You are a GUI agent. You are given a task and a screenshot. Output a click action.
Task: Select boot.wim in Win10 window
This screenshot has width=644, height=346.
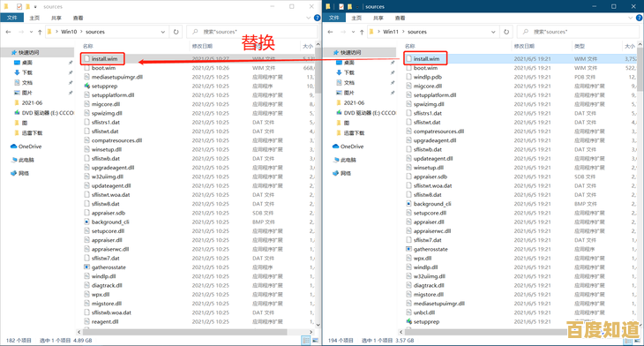103,68
